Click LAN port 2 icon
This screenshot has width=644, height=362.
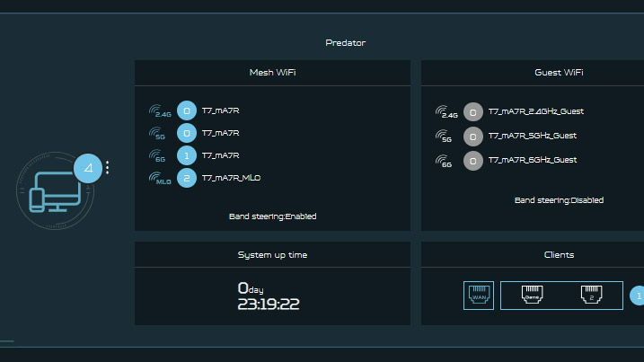click(x=591, y=296)
